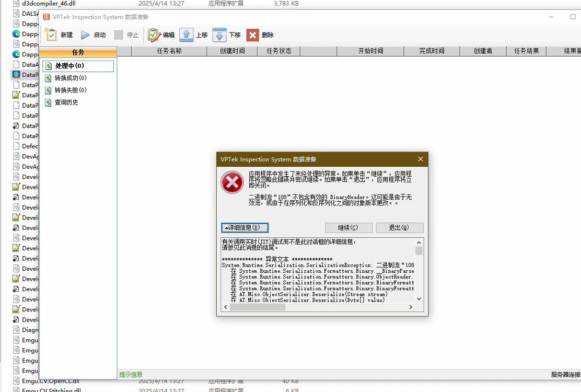Click the d3dcompiler_46.dll file icon in Explorer
581x392 pixels.
16,3
